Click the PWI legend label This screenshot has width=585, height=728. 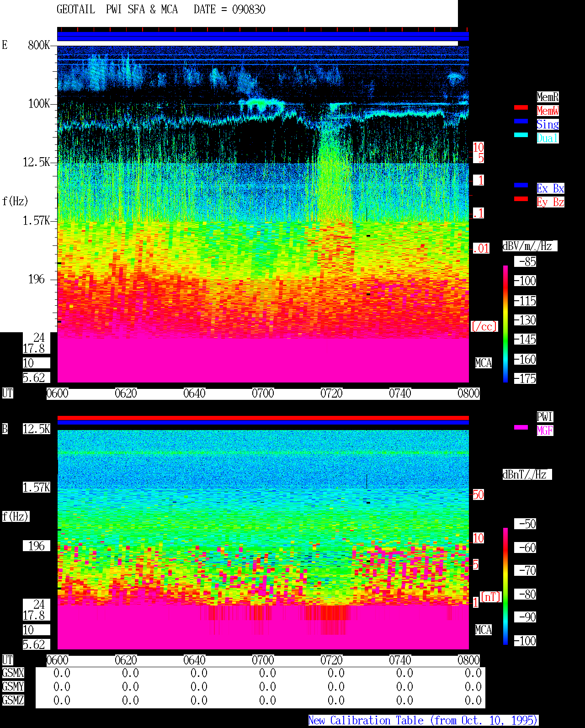(x=545, y=417)
